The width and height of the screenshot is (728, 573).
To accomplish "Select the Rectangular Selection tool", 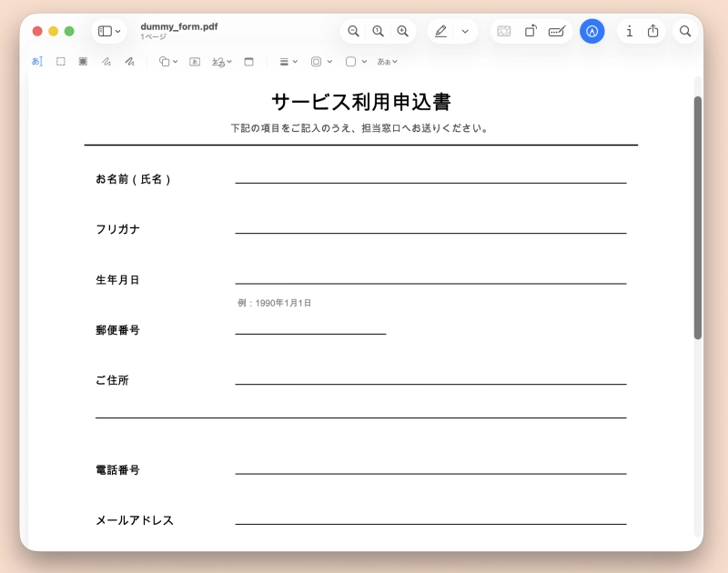I will pyautogui.click(x=59, y=61).
